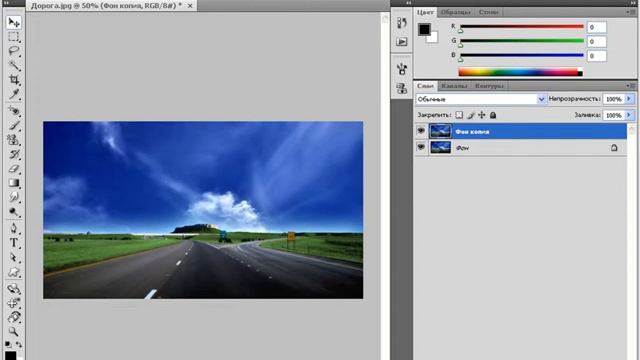Image resolution: width=640 pixels, height=360 pixels.
Task: Open the Actions panel play icon
Action: click(x=402, y=42)
